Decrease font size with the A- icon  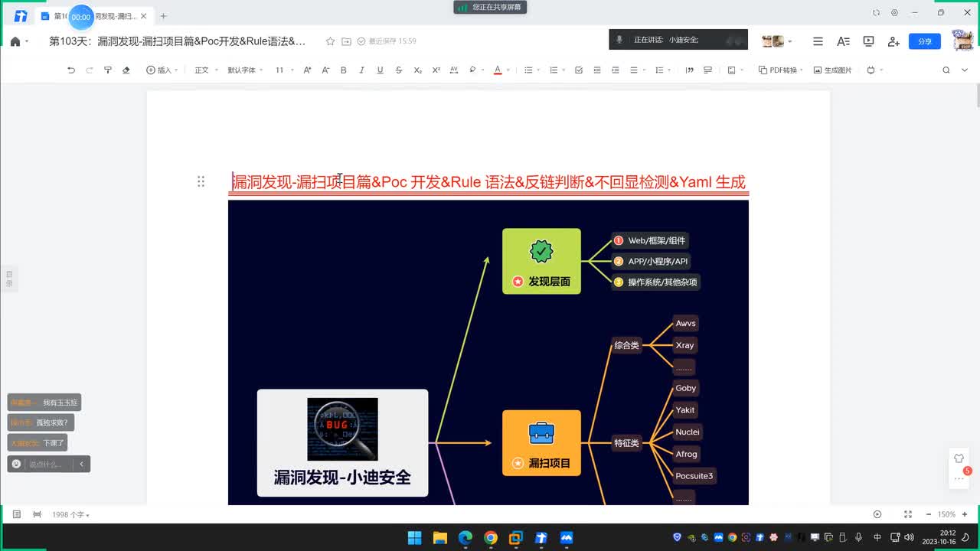click(x=325, y=70)
